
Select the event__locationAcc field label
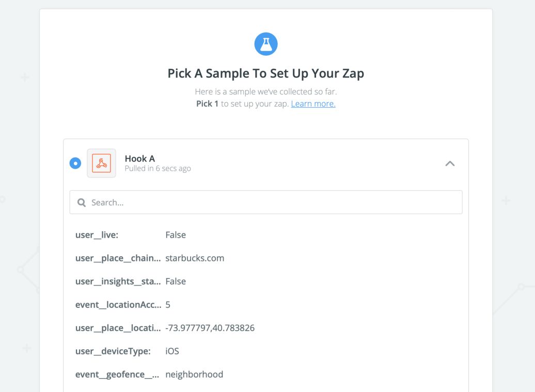click(118, 305)
